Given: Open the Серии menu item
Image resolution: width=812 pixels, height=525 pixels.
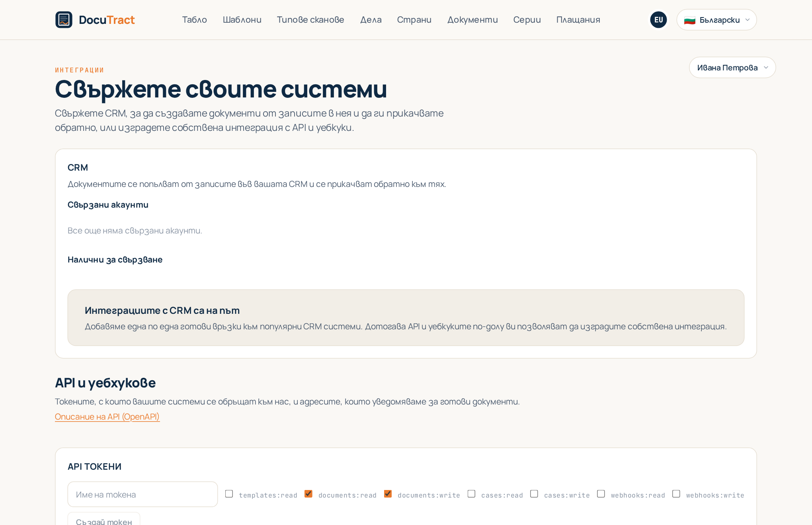Looking at the screenshot, I should pyautogui.click(x=527, y=19).
